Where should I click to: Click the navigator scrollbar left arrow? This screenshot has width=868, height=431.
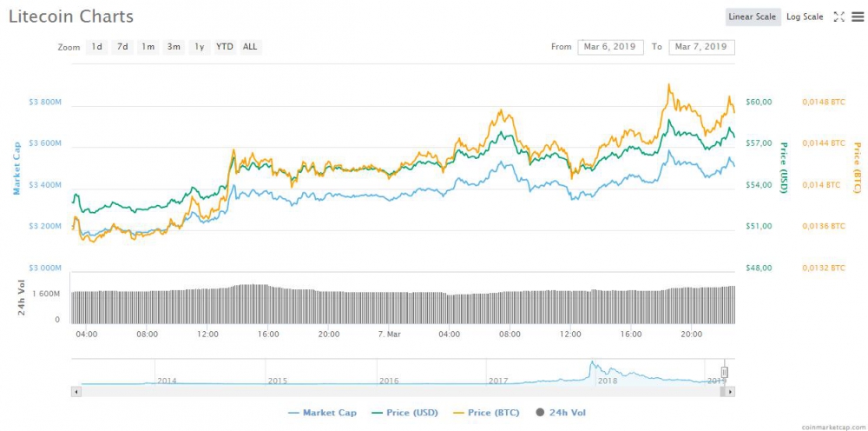[76, 392]
